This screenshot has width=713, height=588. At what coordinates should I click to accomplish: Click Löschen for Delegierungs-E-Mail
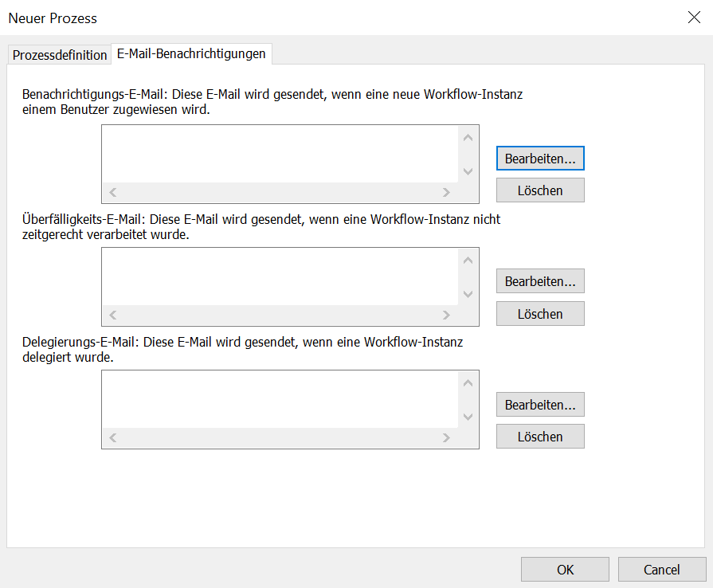coord(540,437)
